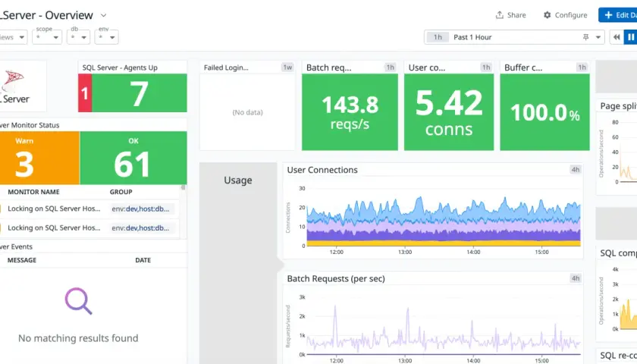This screenshot has height=364, width=637.
Task: Open the first Locking on SQL Server Host monitor
Action: tap(54, 209)
